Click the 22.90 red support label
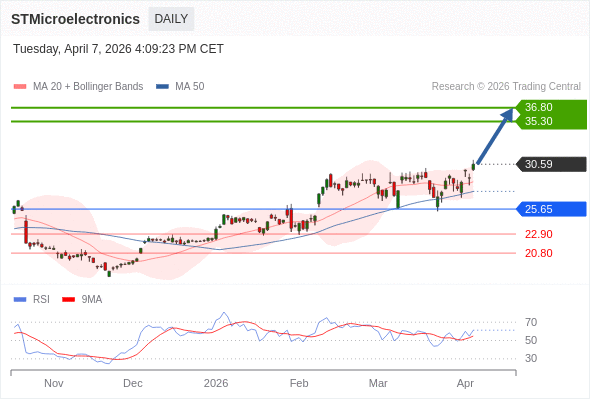Screen dimensions: 590x400 pyautogui.click(x=538, y=234)
